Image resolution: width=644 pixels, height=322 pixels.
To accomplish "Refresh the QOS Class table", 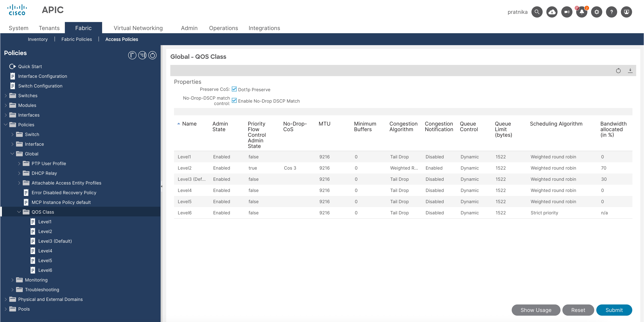I will [618, 71].
